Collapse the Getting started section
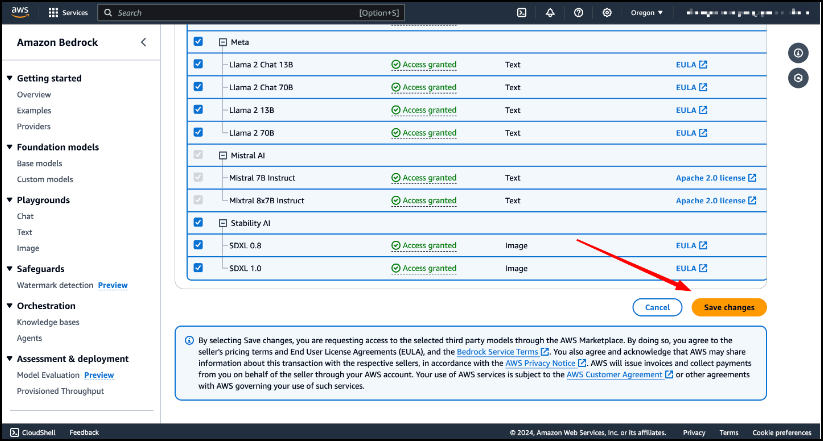Viewport: 823px width, 441px height. click(9, 78)
